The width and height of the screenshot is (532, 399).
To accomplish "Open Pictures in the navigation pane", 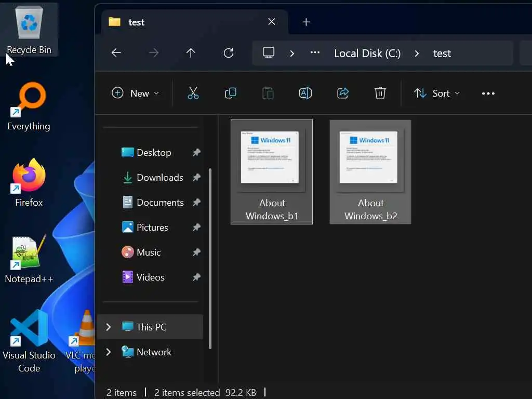I will [x=152, y=228].
